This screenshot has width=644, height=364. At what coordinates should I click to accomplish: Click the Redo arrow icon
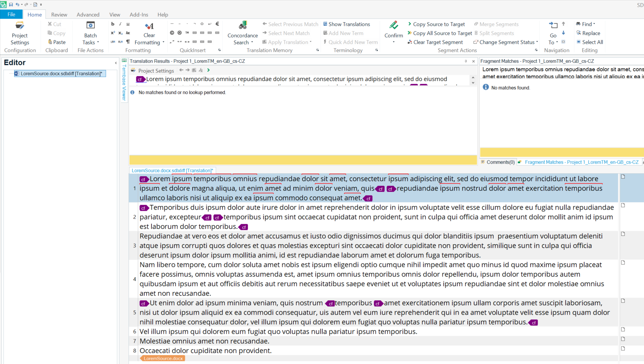[x=26, y=5]
